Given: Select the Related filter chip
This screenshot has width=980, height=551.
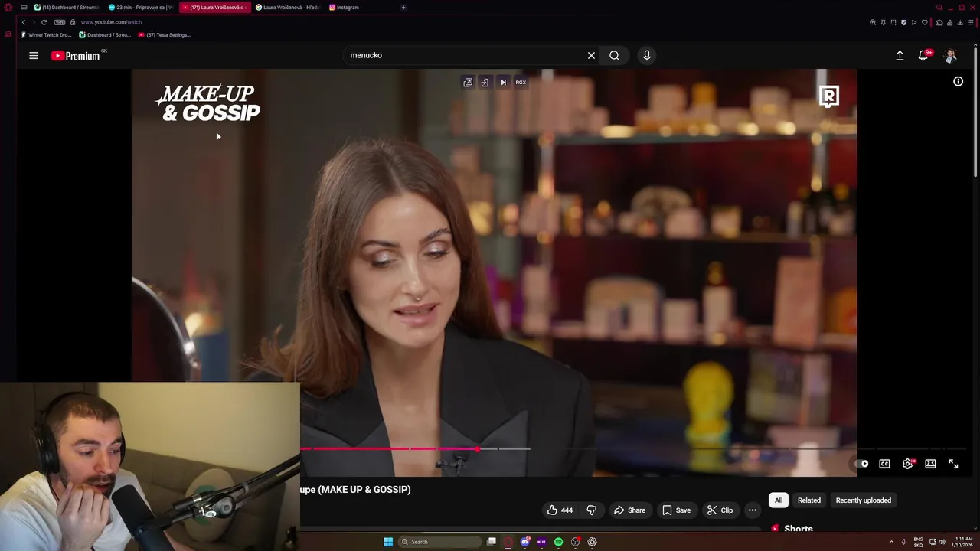Looking at the screenshot, I should click(809, 500).
